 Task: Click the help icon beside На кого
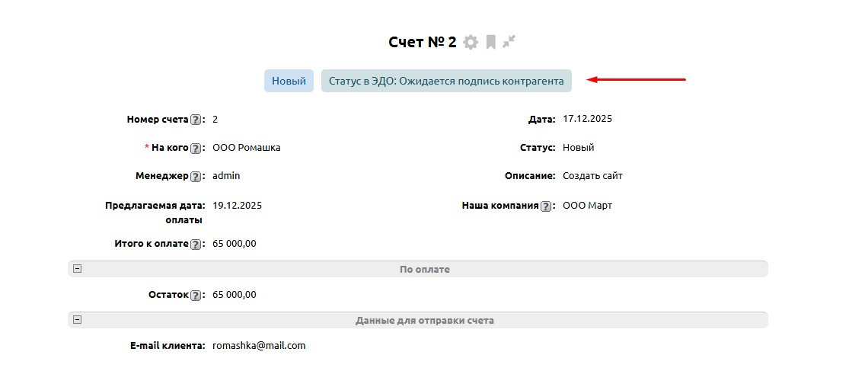click(x=196, y=148)
